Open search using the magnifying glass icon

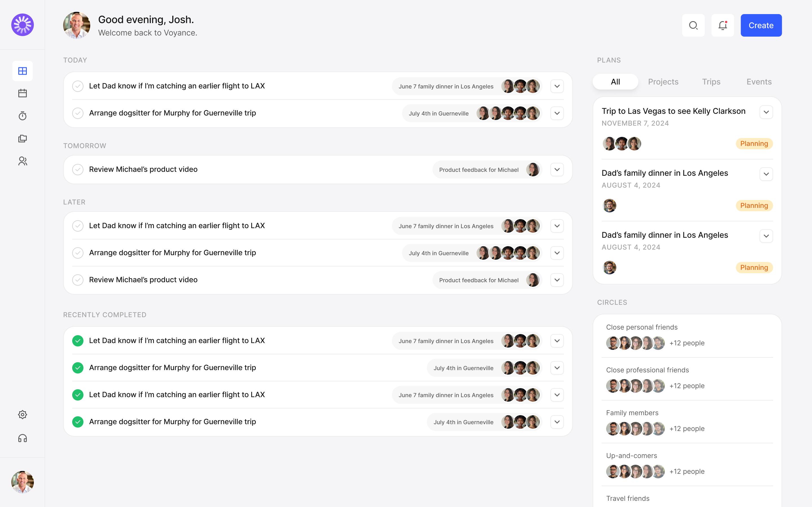coord(693,25)
